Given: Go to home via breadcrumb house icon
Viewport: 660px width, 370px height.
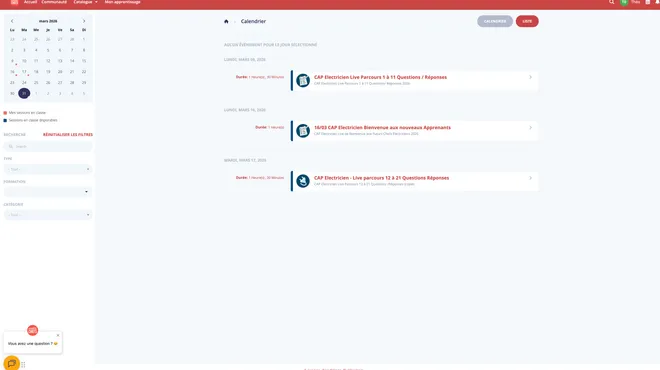Looking at the screenshot, I should [226, 21].
